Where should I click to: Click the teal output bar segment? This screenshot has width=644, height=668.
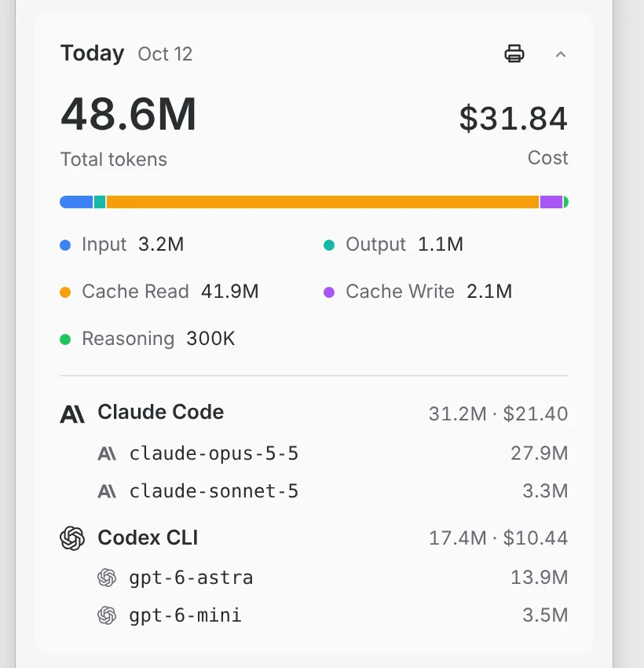pos(100,202)
